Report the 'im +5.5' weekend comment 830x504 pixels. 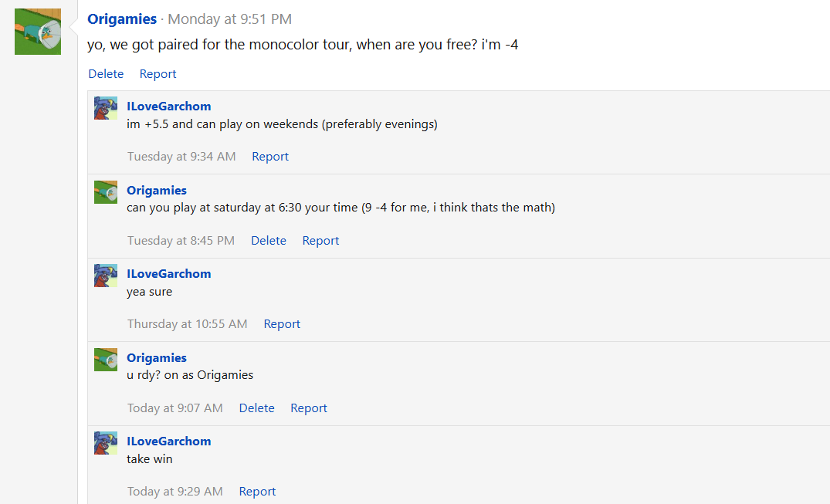tap(270, 157)
